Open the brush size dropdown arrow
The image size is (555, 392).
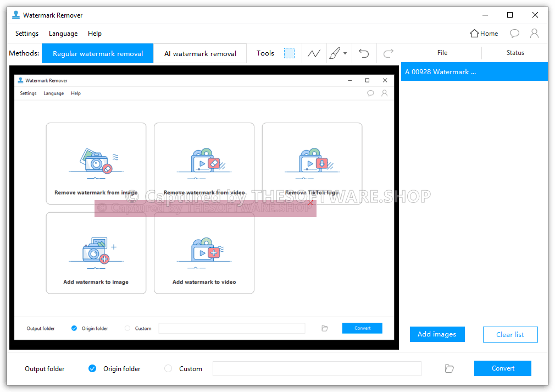345,53
